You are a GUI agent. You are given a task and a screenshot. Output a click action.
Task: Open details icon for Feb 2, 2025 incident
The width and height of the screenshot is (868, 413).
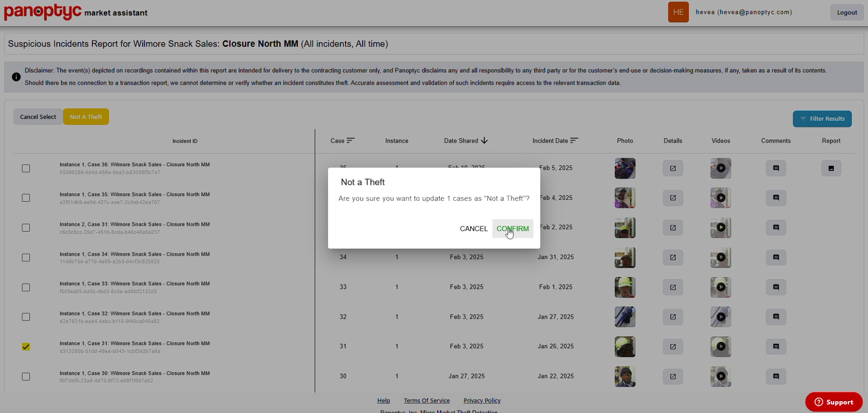point(673,228)
